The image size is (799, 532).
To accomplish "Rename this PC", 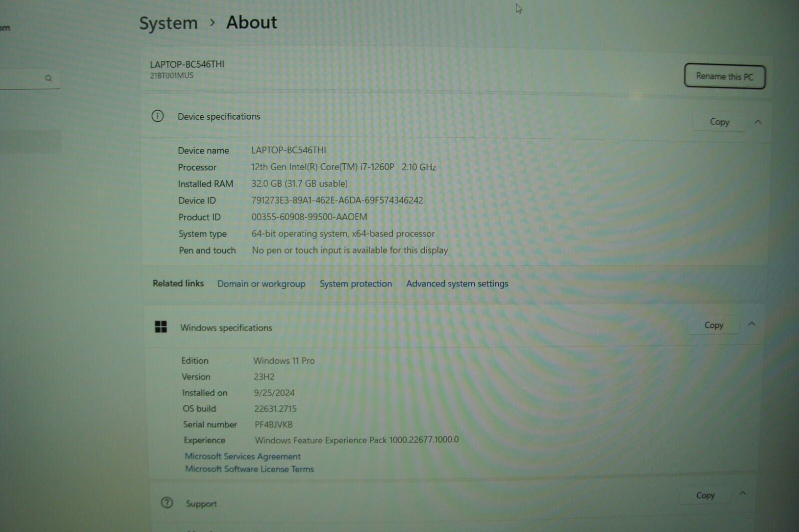I will click(x=725, y=76).
